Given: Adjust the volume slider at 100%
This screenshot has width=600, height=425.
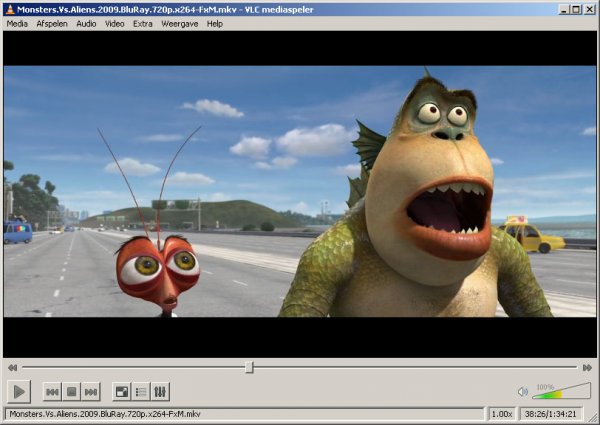Looking at the screenshot, I should 561,391.
